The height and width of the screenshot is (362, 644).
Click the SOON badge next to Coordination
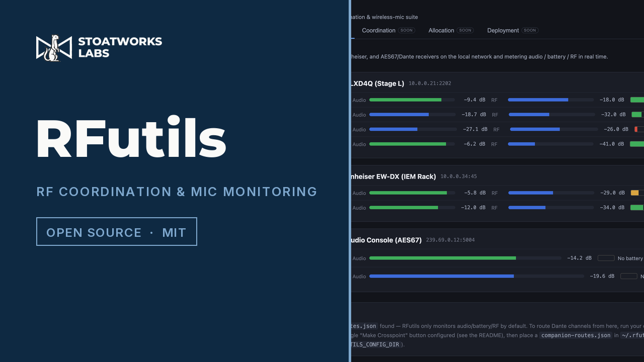tap(407, 30)
